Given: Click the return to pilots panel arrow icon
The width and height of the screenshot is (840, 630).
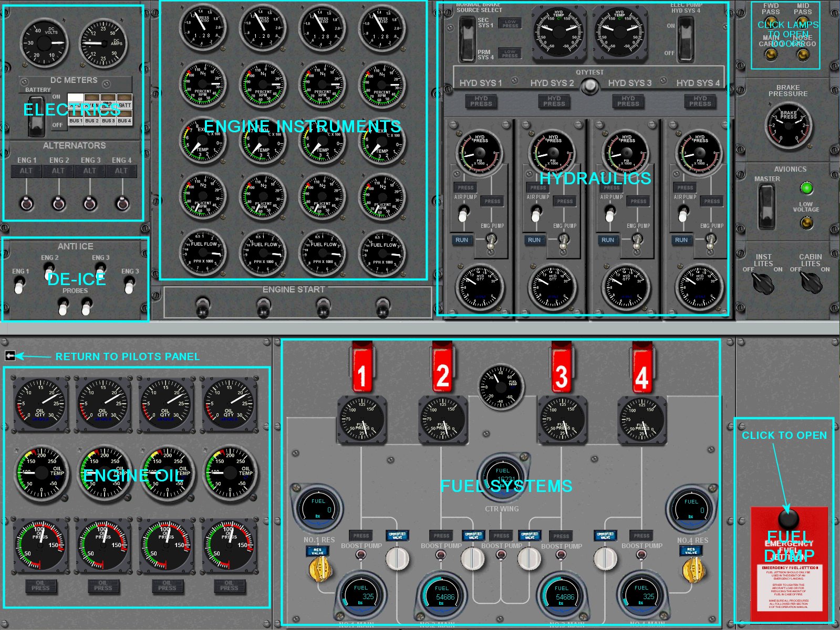Looking at the screenshot, I should (x=10, y=356).
